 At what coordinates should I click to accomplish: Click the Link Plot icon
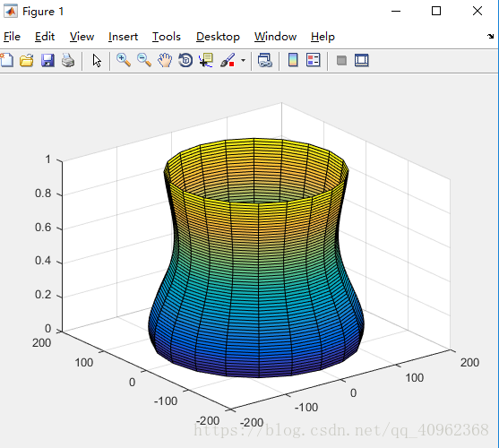(265, 60)
